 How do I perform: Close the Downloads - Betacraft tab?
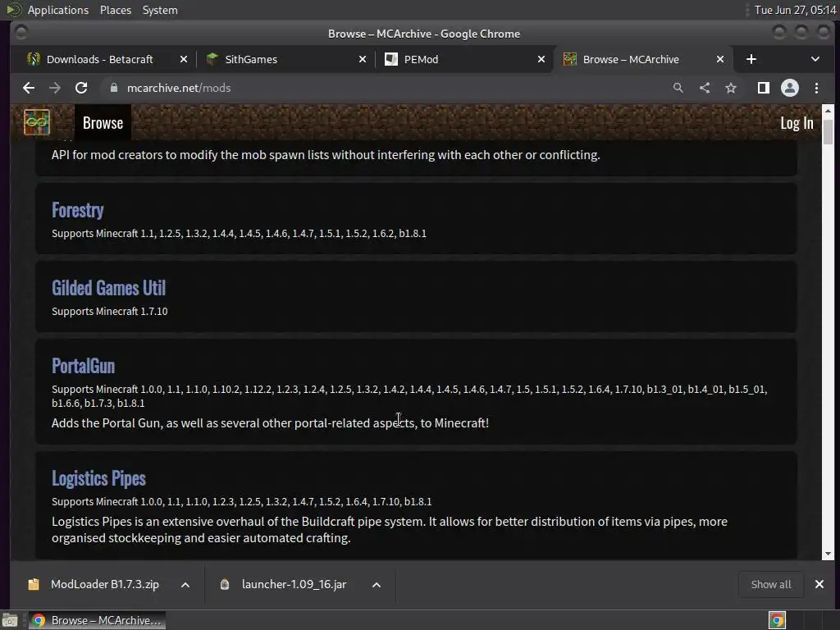(184, 59)
